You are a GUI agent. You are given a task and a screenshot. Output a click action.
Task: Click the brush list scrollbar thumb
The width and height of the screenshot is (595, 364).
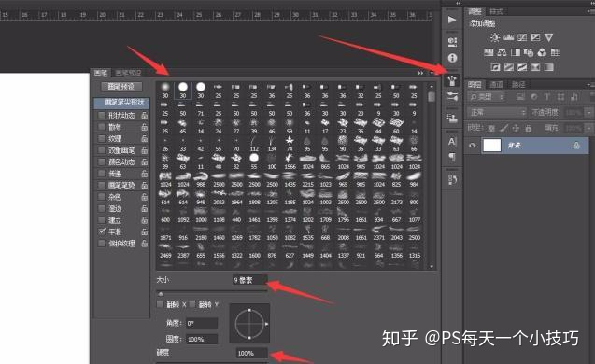[432, 96]
